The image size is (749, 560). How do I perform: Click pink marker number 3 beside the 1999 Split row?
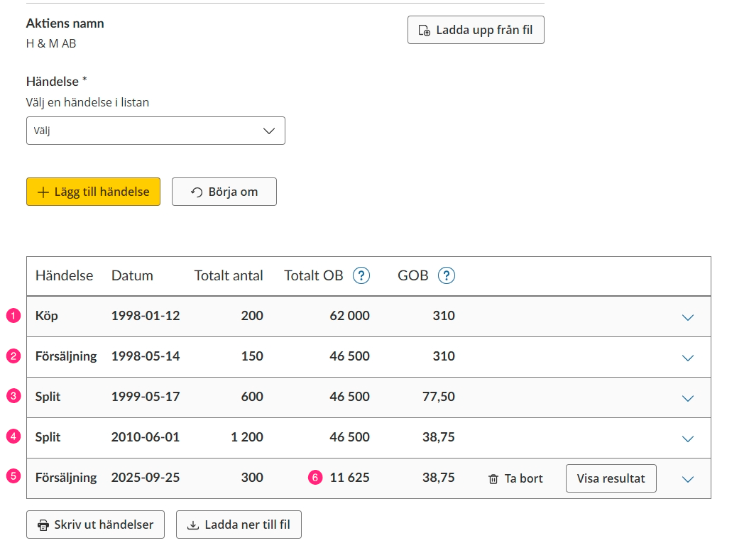click(x=13, y=397)
